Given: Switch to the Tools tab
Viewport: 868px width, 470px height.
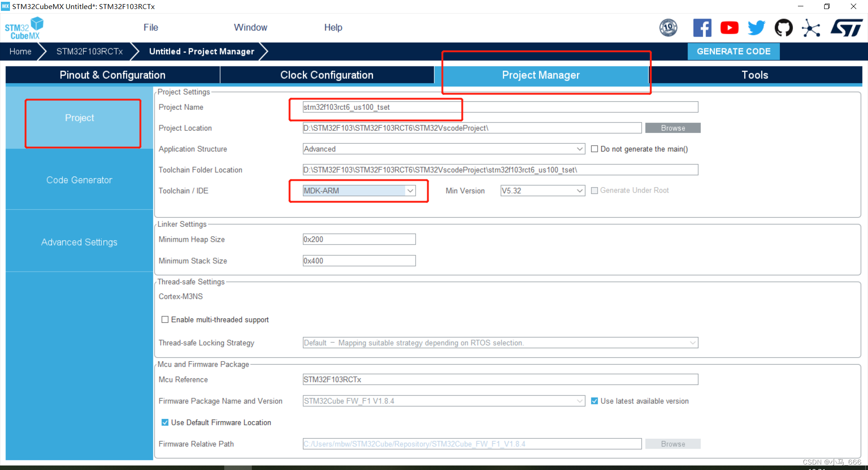Looking at the screenshot, I should click(x=755, y=75).
